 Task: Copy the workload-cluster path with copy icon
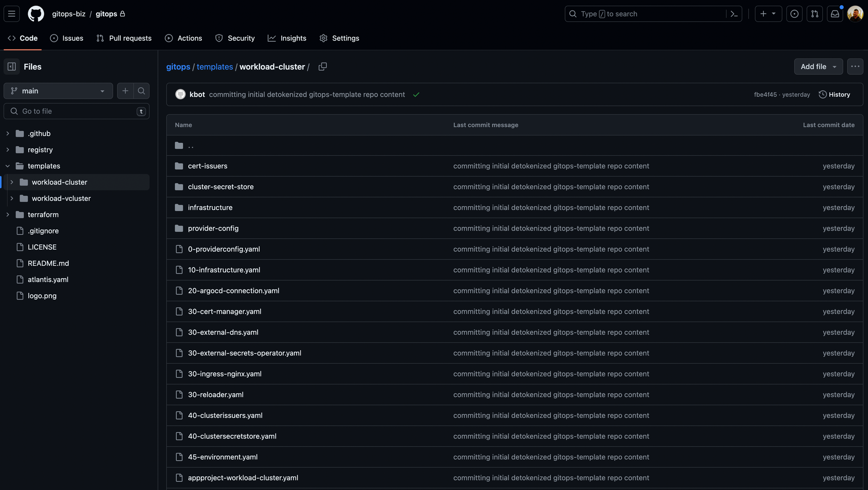(322, 67)
